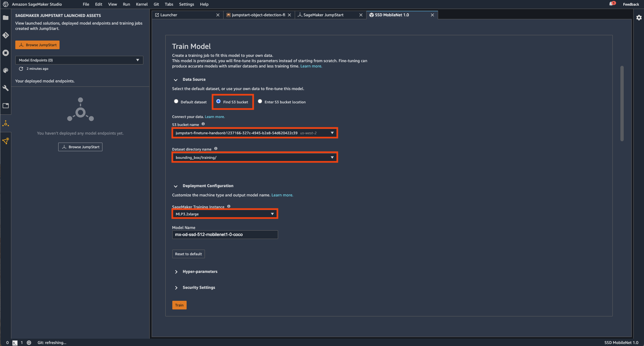The image size is (644, 346).
Task: Click info icon beside SageMaker Training Instance
Action: [x=229, y=206]
